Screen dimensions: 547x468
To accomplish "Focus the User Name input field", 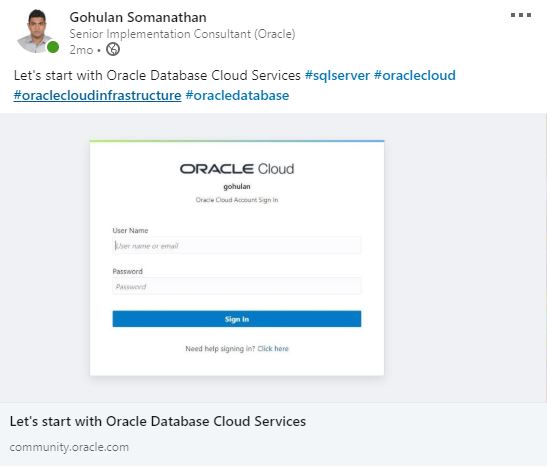I will click(237, 246).
